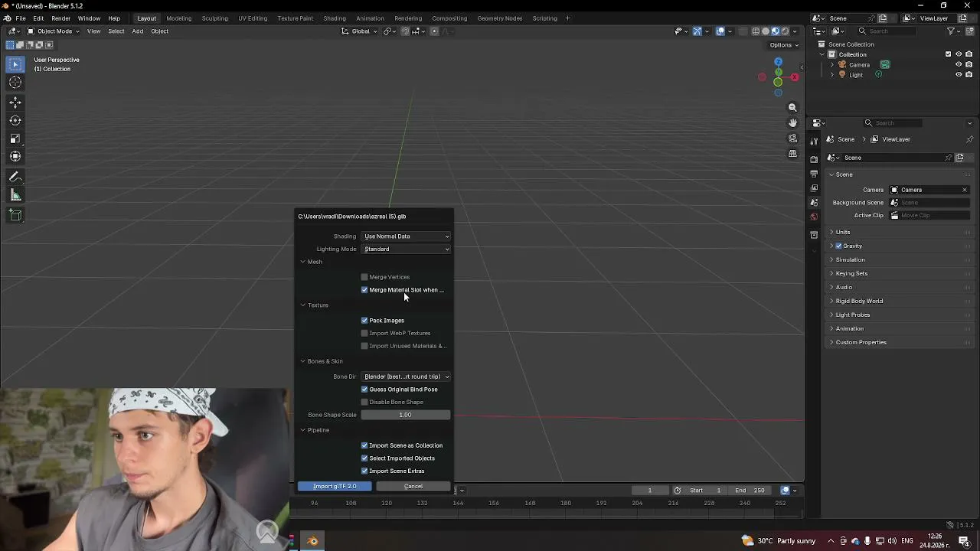The width and height of the screenshot is (980, 551).
Task: Uncheck Import Scene as Collection
Action: click(364, 445)
